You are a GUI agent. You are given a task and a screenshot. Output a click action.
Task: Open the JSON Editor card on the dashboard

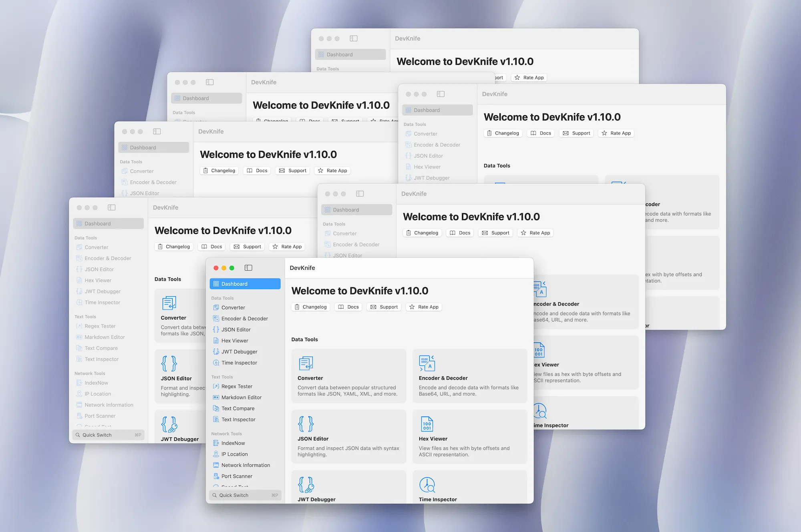pyautogui.click(x=348, y=436)
